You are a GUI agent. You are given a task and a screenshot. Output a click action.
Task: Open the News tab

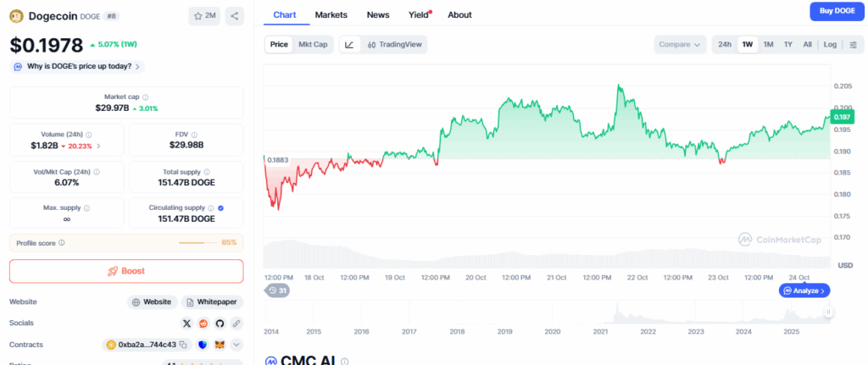tap(378, 14)
